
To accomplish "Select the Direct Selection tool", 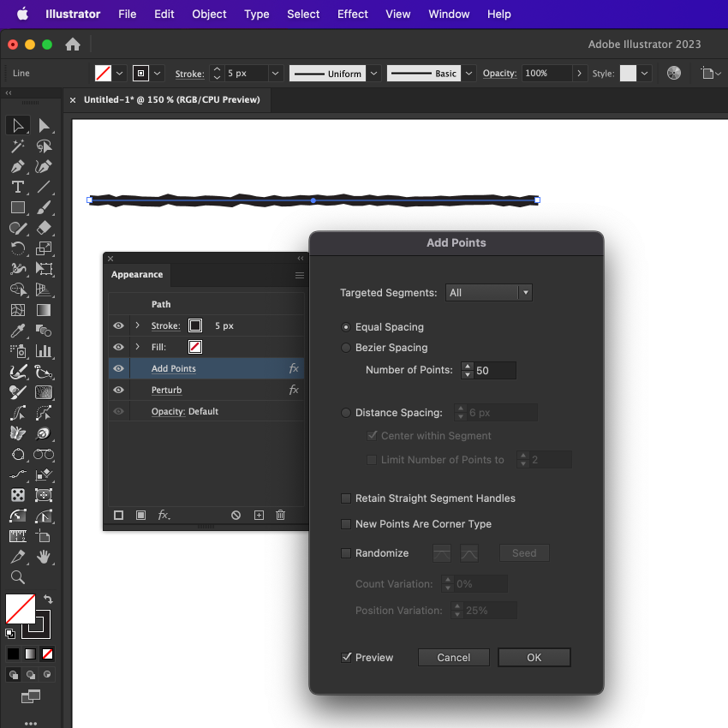I will coord(44,125).
